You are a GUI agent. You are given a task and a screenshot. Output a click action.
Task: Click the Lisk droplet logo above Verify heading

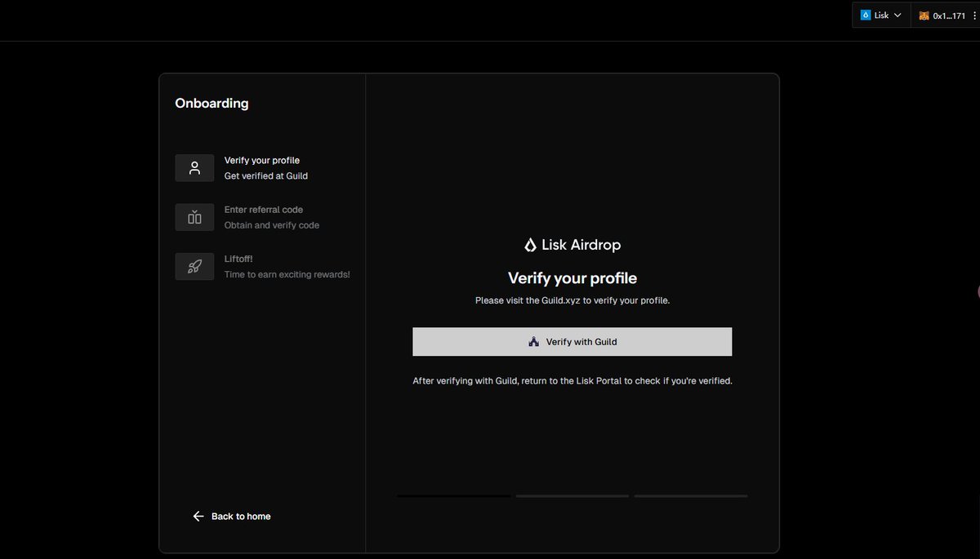tap(530, 245)
